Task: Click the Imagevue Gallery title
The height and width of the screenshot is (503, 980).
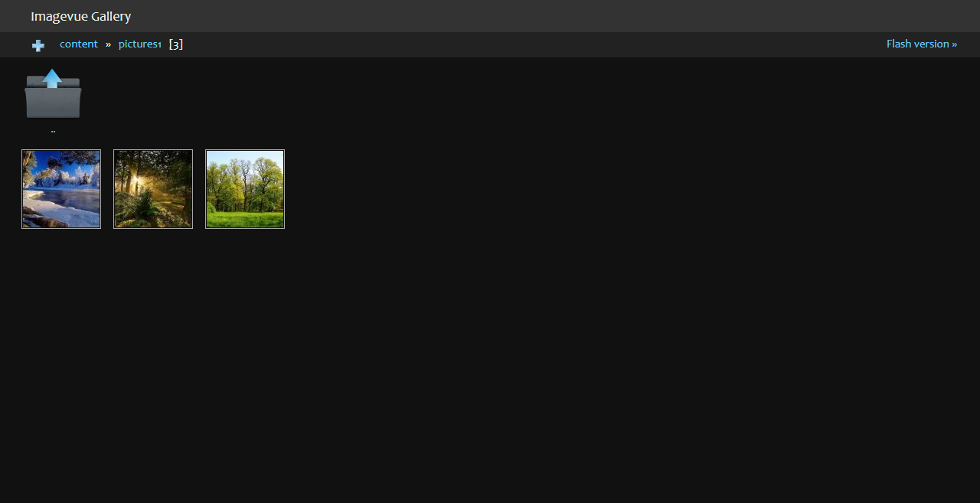Action: coord(81,16)
